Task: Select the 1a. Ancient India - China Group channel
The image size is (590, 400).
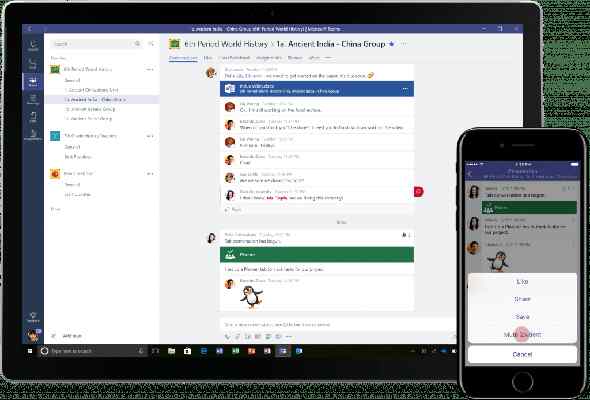Action: click(102, 99)
